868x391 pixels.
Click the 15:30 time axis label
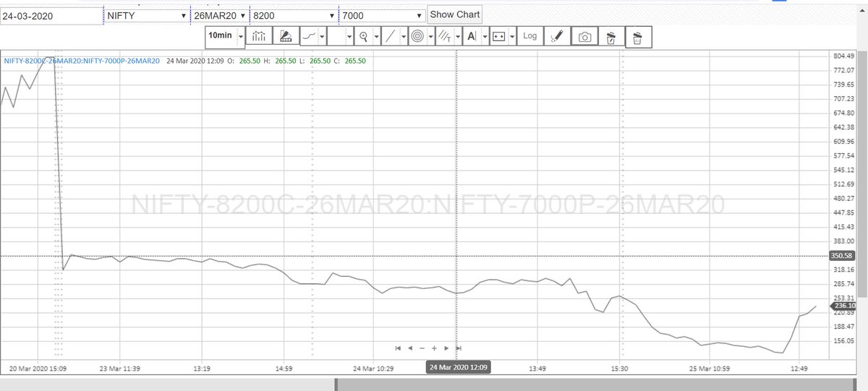coord(620,368)
